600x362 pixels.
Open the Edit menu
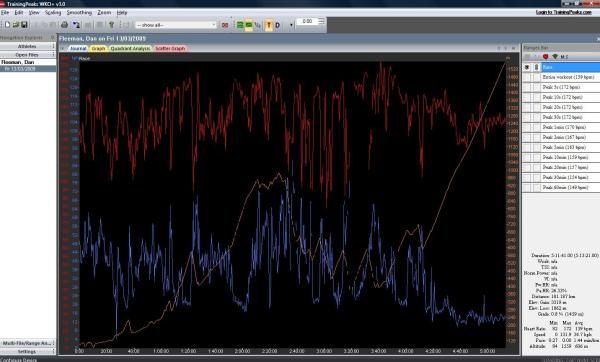click(x=19, y=13)
